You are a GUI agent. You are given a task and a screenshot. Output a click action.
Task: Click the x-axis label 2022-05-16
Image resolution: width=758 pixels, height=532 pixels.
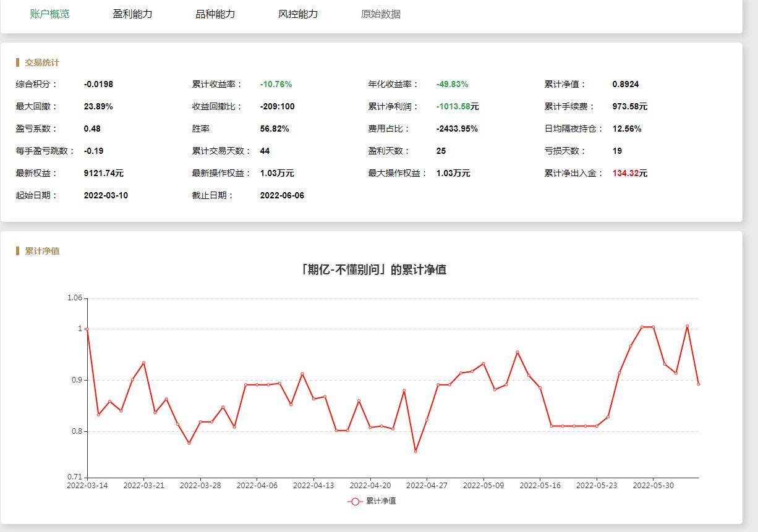540,486
